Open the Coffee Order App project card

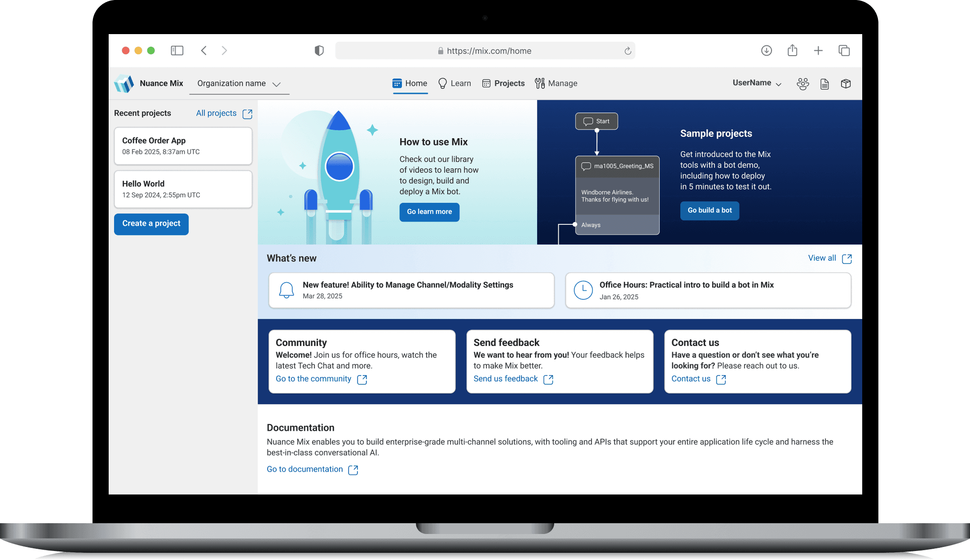coord(183,146)
